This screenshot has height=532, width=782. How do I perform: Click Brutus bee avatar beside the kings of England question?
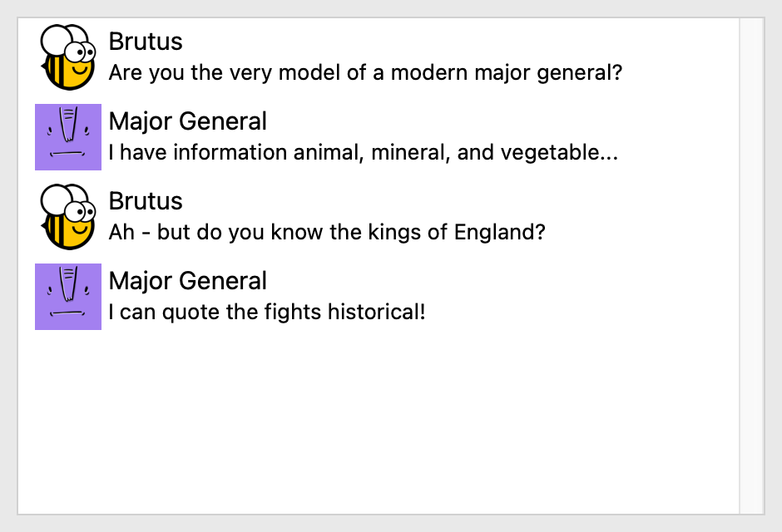pos(67,217)
